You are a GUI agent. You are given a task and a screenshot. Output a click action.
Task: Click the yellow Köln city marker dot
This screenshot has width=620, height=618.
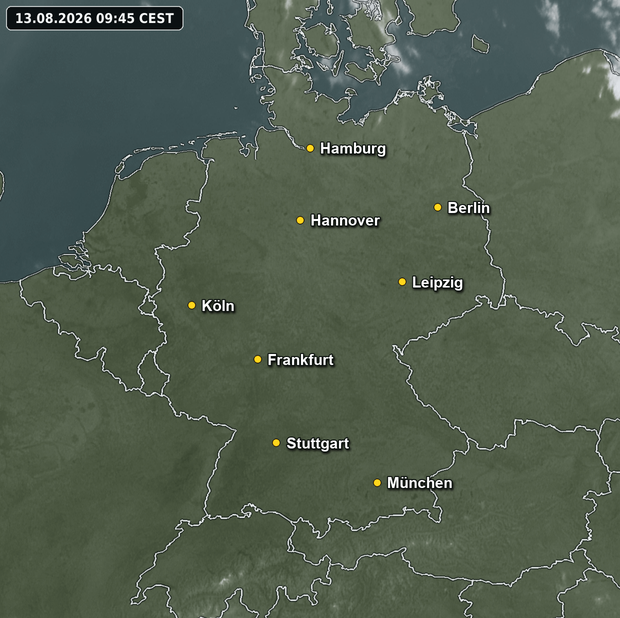pyautogui.click(x=192, y=305)
